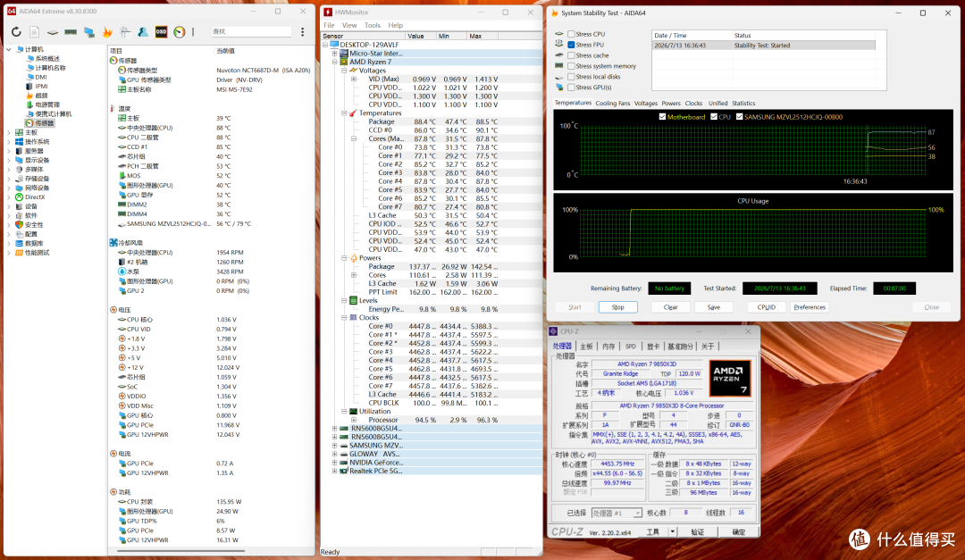Screen dimensions: 965x560
Task: Stop the system stability test
Action: pyautogui.click(x=618, y=307)
